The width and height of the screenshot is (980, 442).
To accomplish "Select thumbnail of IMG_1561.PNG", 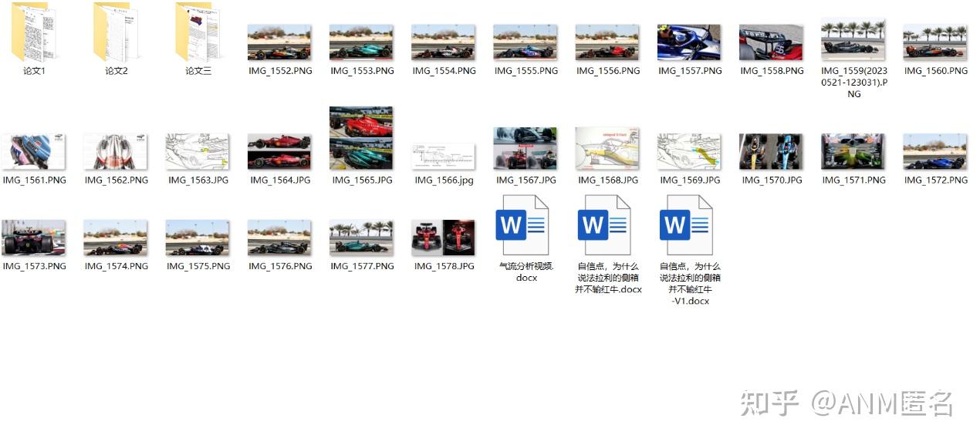I will tap(33, 152).
